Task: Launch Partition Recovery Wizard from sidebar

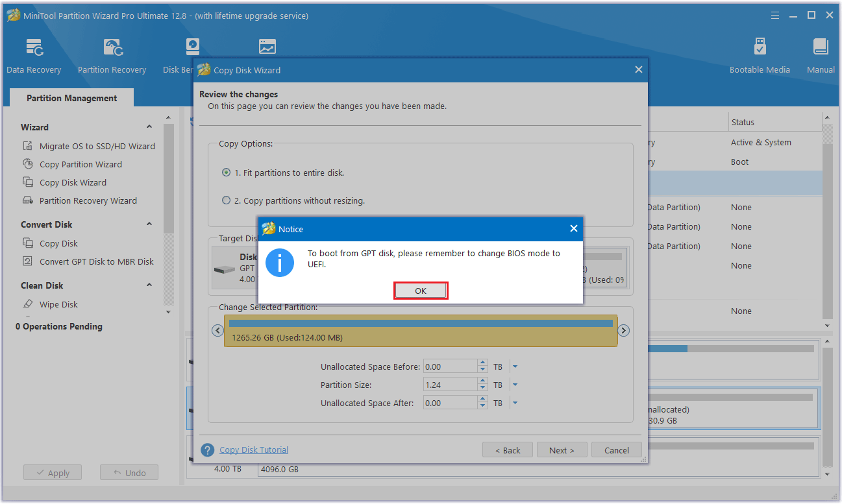Action: click(88, 200)
